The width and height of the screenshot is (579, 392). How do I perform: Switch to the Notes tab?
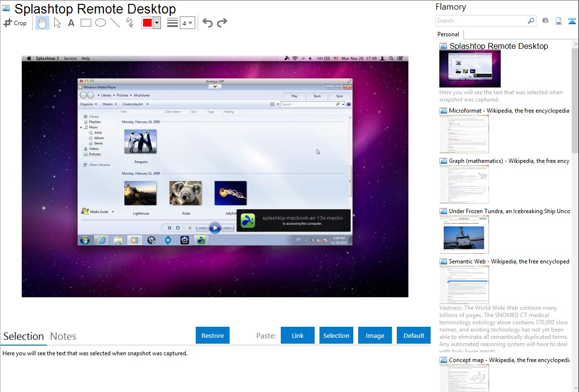click(63, 336)
